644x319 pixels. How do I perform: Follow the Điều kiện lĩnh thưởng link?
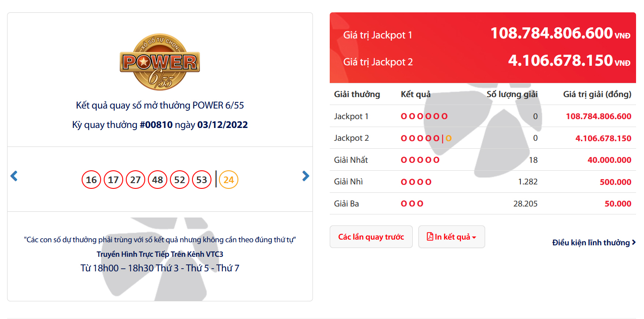click(591, 243)
